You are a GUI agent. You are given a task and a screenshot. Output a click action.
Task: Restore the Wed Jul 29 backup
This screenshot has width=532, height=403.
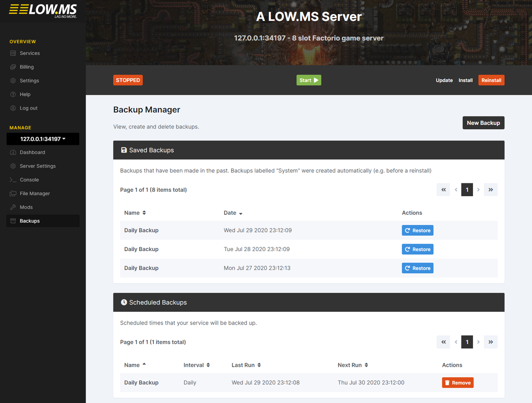(417, 230)
